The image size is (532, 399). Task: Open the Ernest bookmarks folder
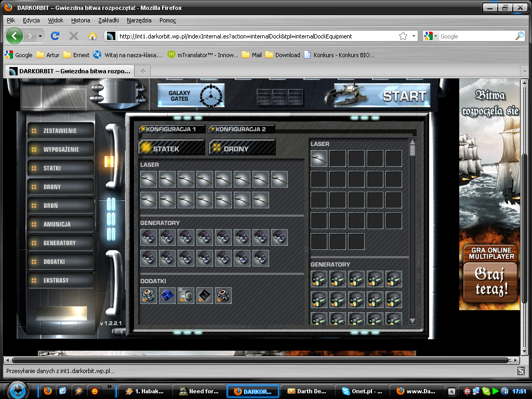click(x=76, y=55)
